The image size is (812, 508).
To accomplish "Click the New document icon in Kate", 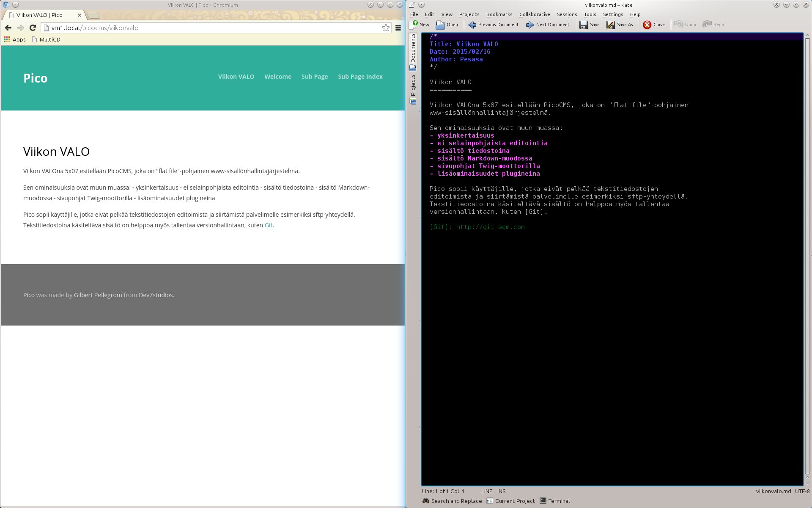I will 414,25.
